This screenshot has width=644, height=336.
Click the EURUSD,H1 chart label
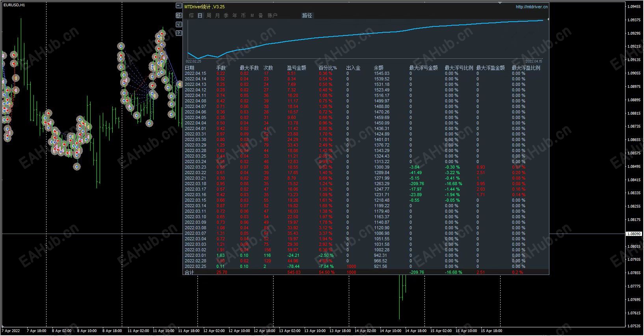pyautogui.click(x=14, y=5)
